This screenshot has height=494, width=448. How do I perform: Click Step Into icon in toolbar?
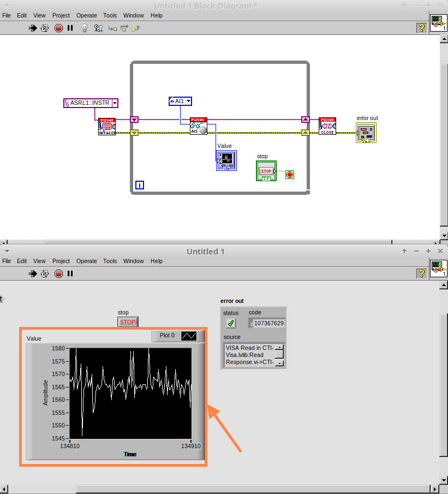coord(112,29)
